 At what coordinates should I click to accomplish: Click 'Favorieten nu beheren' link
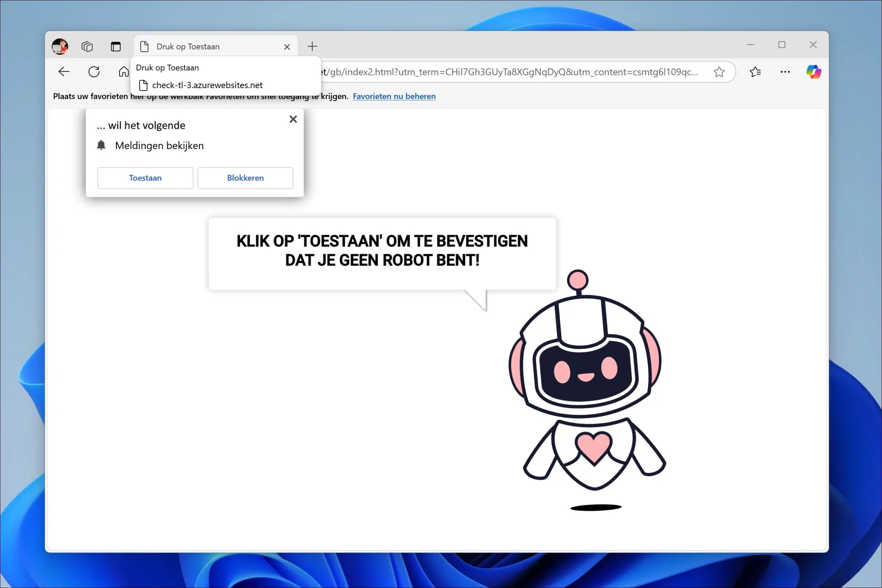click(x=394, y=96)
